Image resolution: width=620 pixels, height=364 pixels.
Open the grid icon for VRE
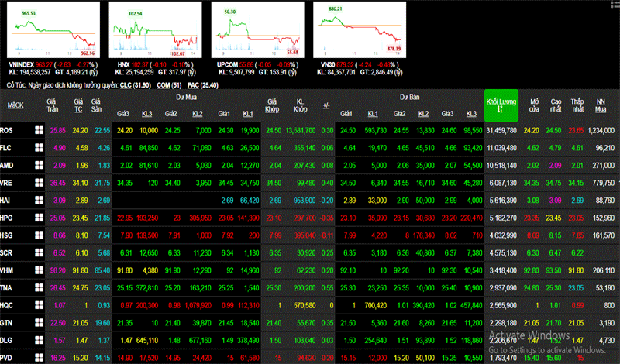point(39,183)
